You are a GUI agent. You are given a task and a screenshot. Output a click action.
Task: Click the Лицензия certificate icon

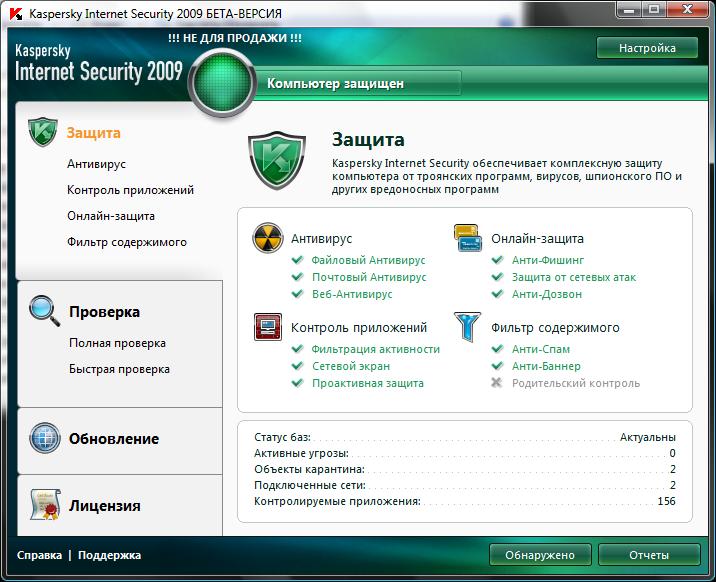point(45,505)
